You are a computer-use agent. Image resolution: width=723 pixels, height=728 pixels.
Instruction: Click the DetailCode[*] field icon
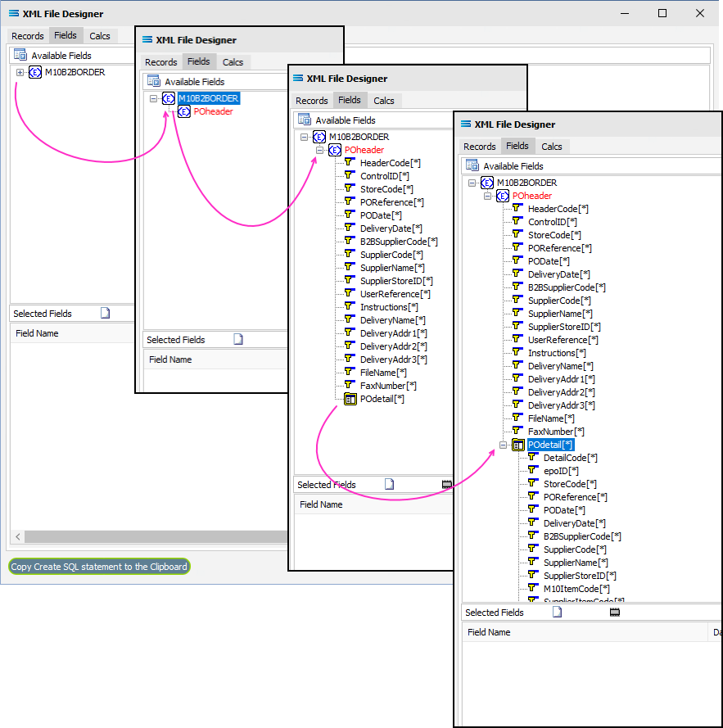coord(532,457)
